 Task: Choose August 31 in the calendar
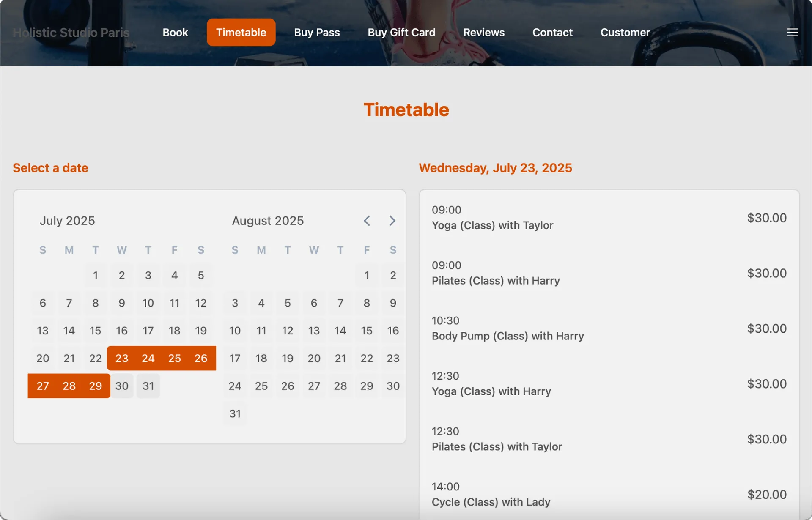point(235,413)
